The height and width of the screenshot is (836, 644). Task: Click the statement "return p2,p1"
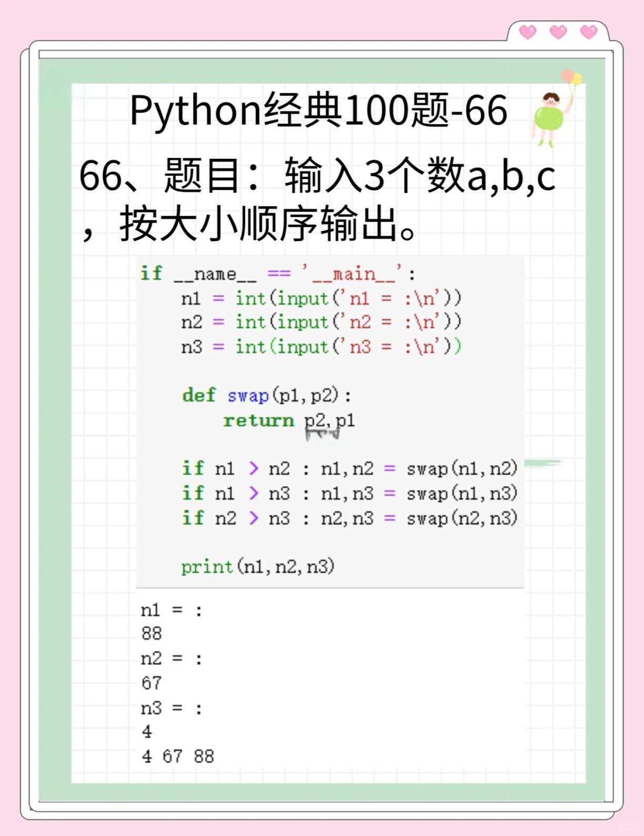[x=289, y=420]
